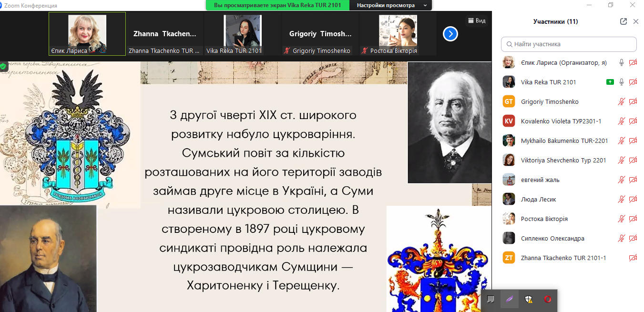Close the participants panel

point(635,21)
